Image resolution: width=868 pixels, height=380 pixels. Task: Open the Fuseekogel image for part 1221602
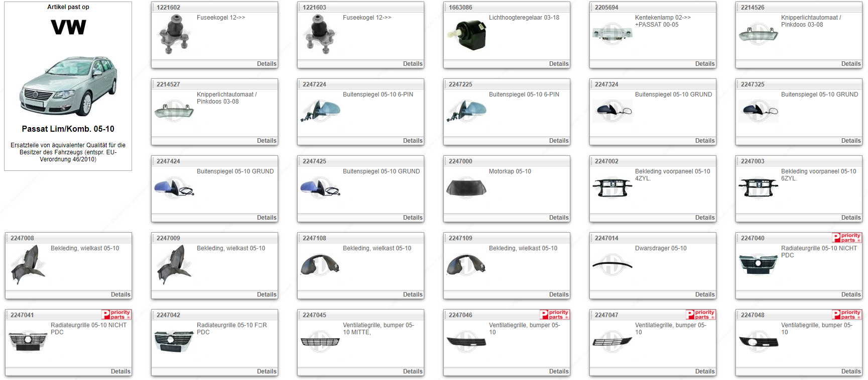[x=174, y=34]
